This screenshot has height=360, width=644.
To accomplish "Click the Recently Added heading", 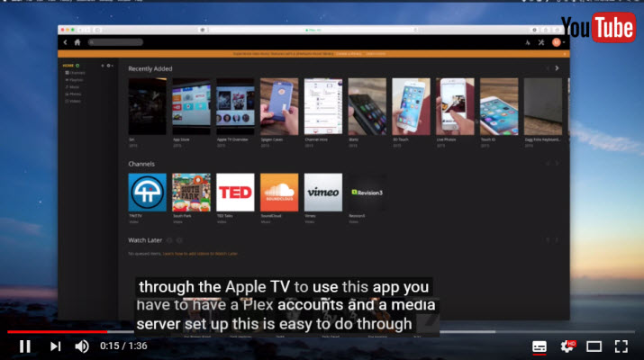I will pyautogui.click(x=150, y=68).
